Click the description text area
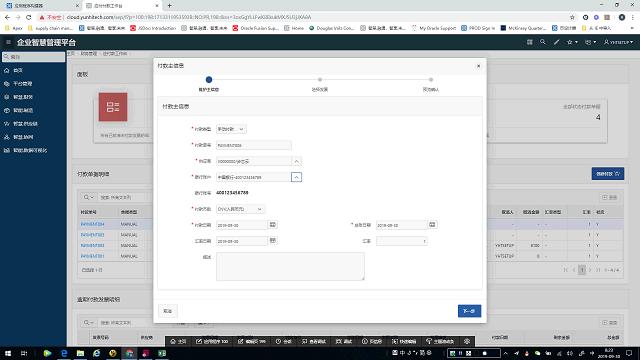Viewport: 640px width, 360px height. coord(290,266)
